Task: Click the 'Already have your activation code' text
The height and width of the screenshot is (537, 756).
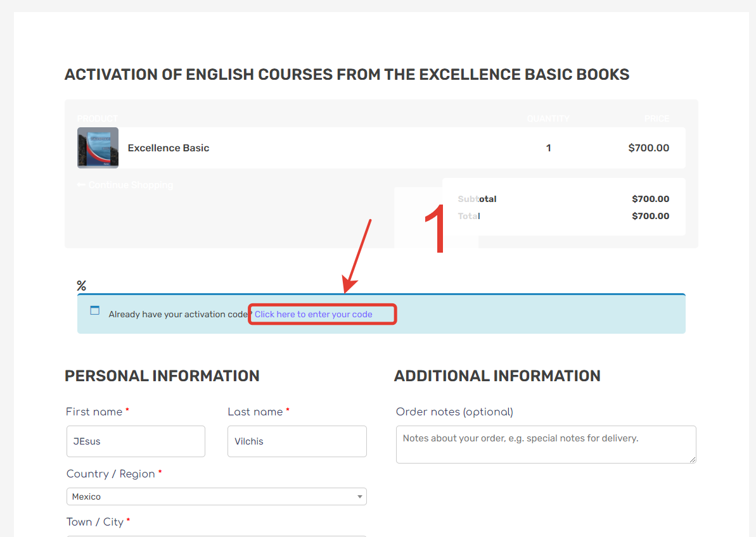Action: click(179, 314)
